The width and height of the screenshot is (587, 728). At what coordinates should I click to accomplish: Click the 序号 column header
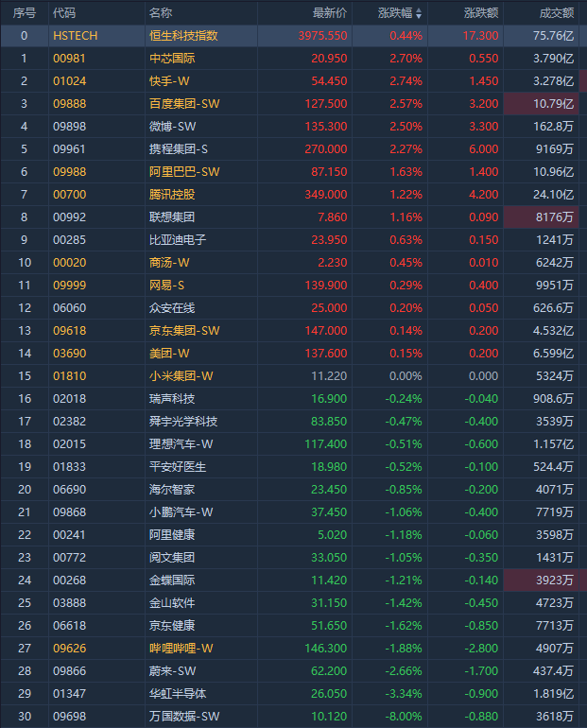click(x=25, y=13)
